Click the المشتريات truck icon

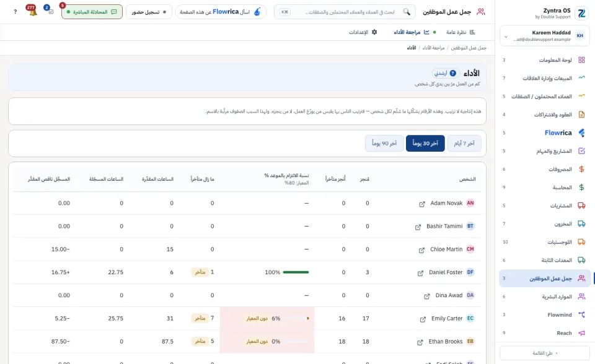tap(581, 206)
